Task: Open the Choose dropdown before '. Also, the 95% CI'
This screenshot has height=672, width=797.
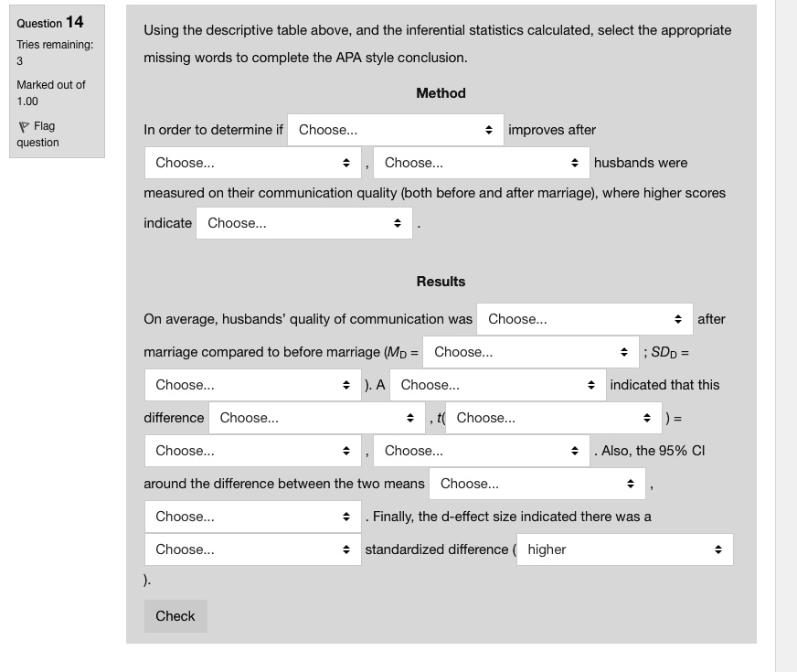Action: (x=483, y=450)
